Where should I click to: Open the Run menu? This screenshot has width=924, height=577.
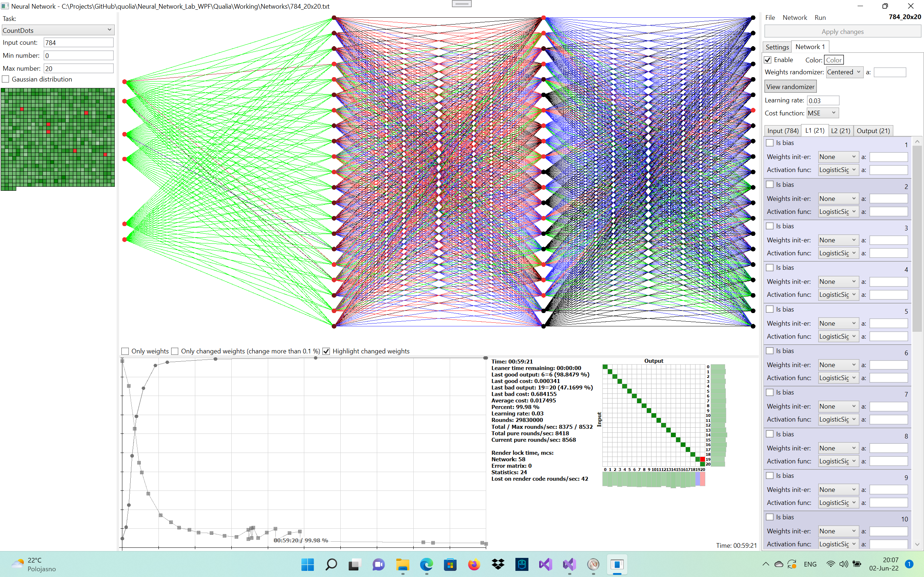tap(820, 18)
